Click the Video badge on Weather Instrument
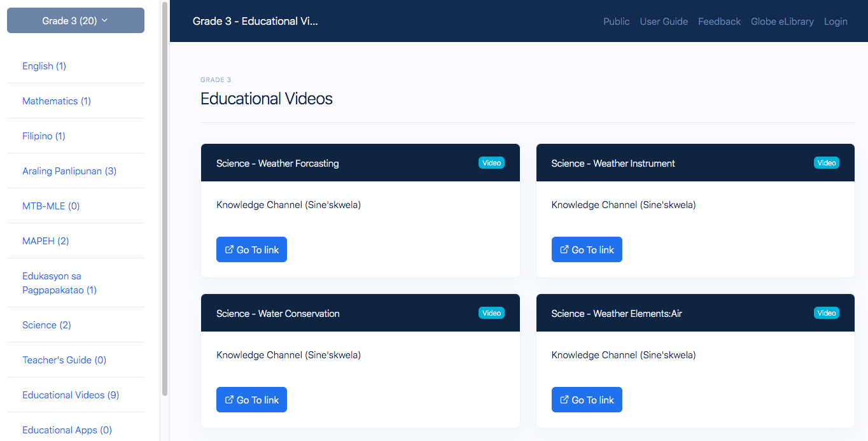 click(827, 163)
